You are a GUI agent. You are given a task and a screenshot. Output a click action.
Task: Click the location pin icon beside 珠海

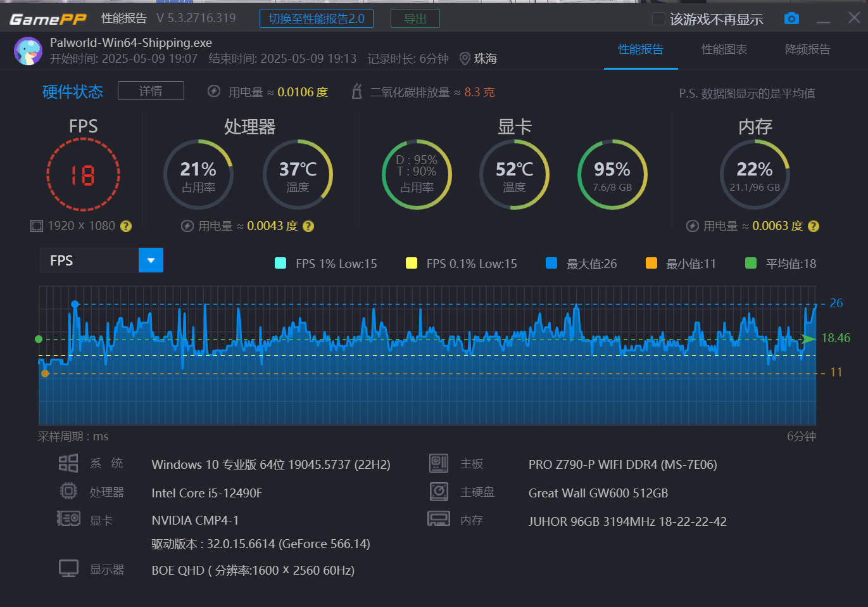[x=465, y=59]
